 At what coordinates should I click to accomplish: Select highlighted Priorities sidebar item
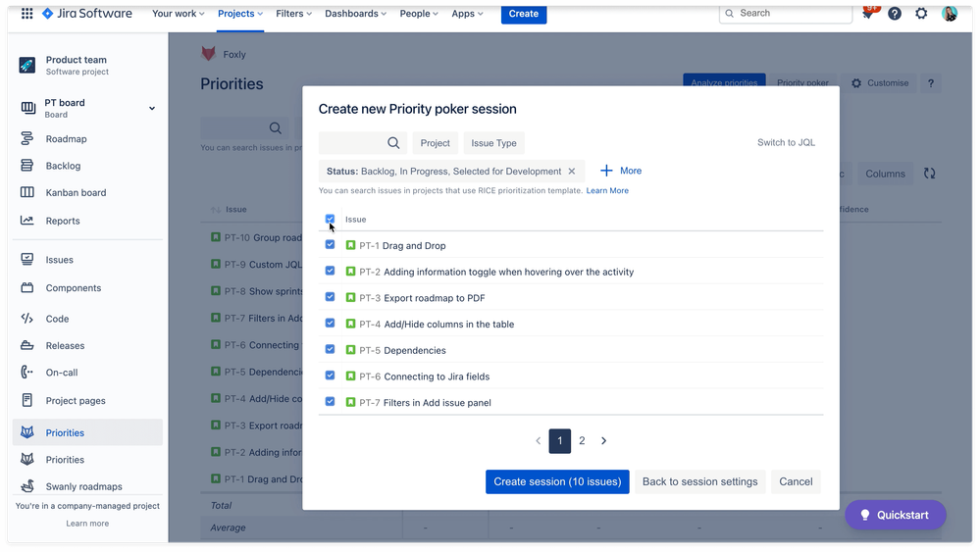click(x=87, y=432)
